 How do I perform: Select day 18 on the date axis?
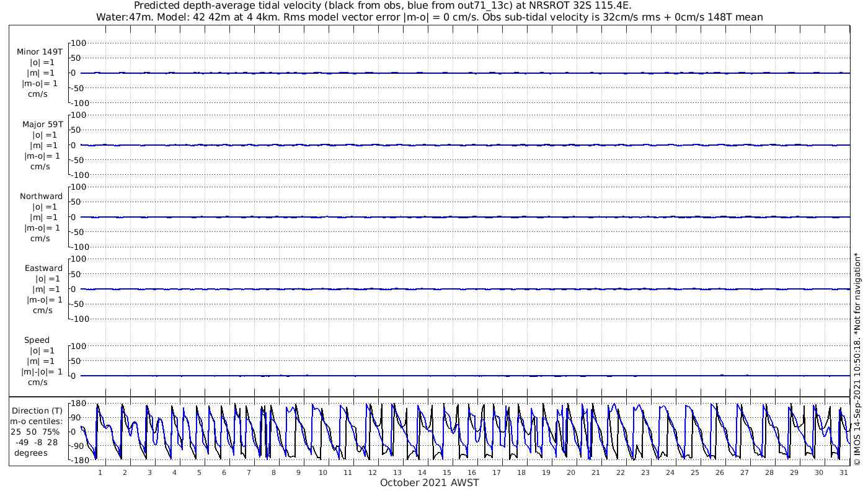coord(521,472)
